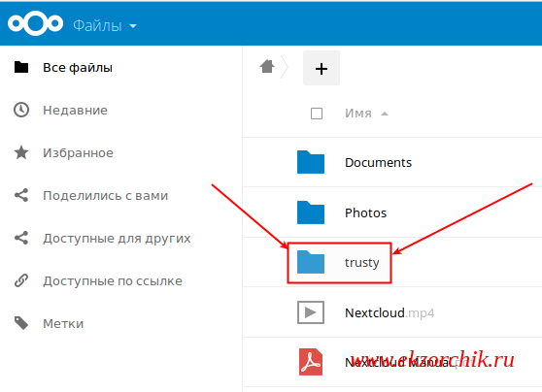Image resolution: width=542 pixels, height=392 pixels.
Task: Sort files by Имя column
Action: (x=358, y=114)
